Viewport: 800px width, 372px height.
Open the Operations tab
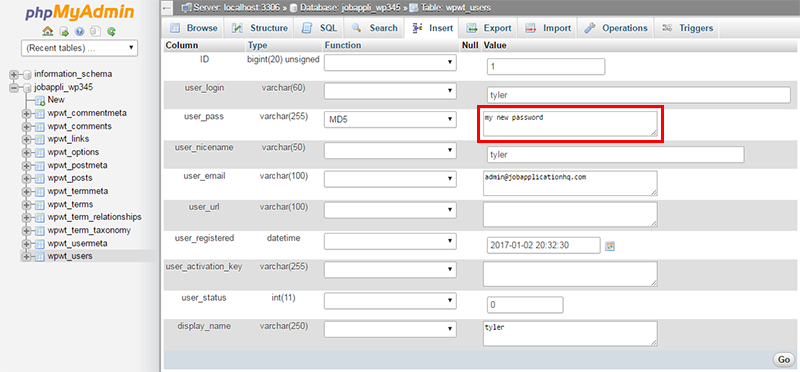coord(616,28)
